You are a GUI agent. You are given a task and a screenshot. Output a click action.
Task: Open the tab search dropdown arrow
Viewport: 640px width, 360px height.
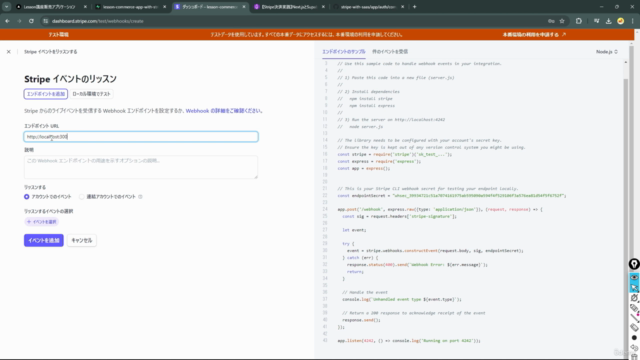click(7, 7)
